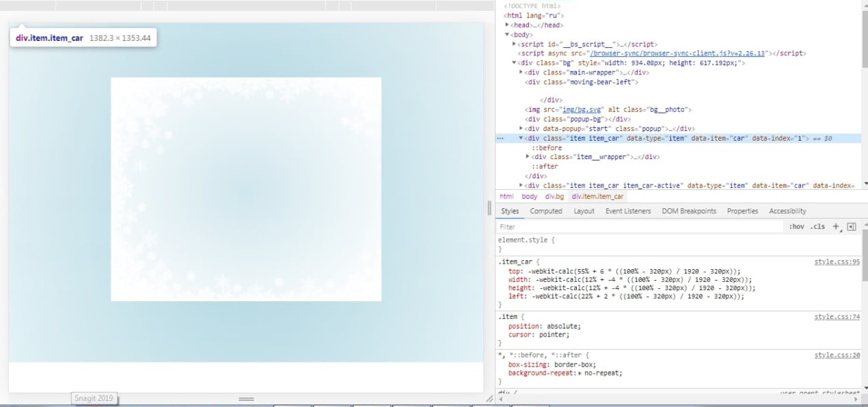Click the left property in .item_car rule

pos(626,297)
